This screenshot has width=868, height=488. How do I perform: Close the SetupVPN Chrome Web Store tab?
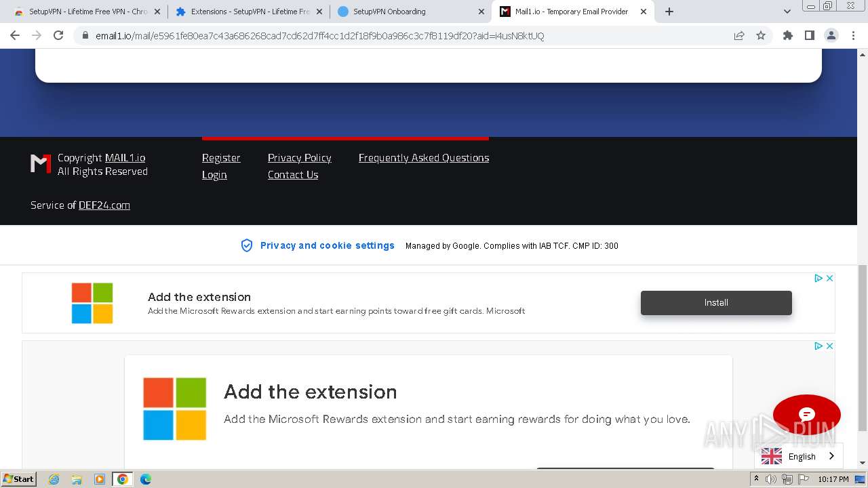coord(157,12)
